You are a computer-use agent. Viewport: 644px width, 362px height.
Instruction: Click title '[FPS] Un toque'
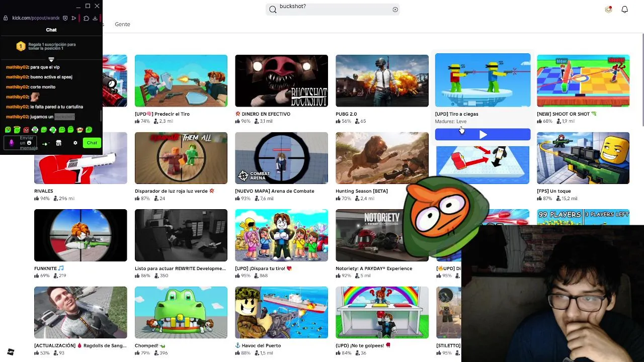[553, 191]
